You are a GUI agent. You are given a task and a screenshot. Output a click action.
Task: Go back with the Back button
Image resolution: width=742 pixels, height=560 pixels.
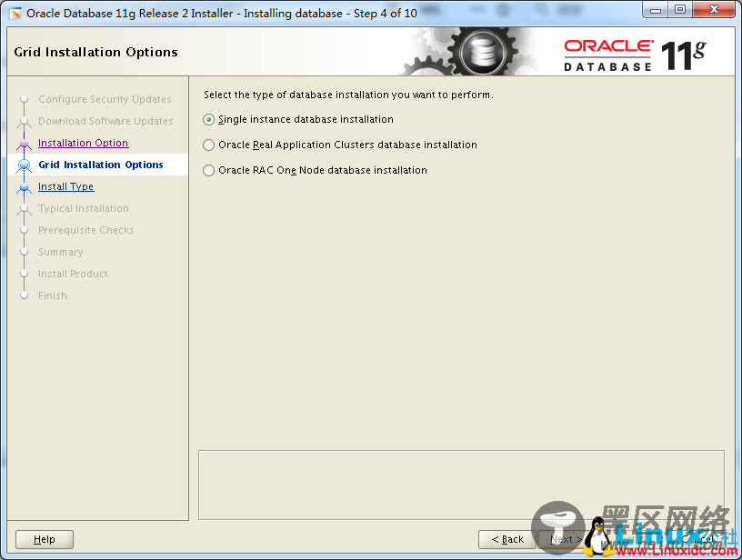[507, 539]
